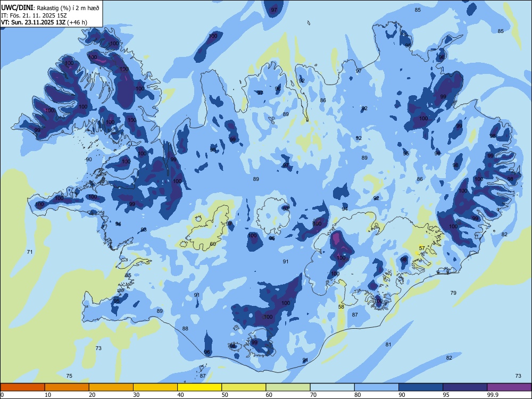Viewport: 532px width, 399px height.
Task: Select the '70' legend scale label
Action: pyautogui.click(x=313, y=395)
